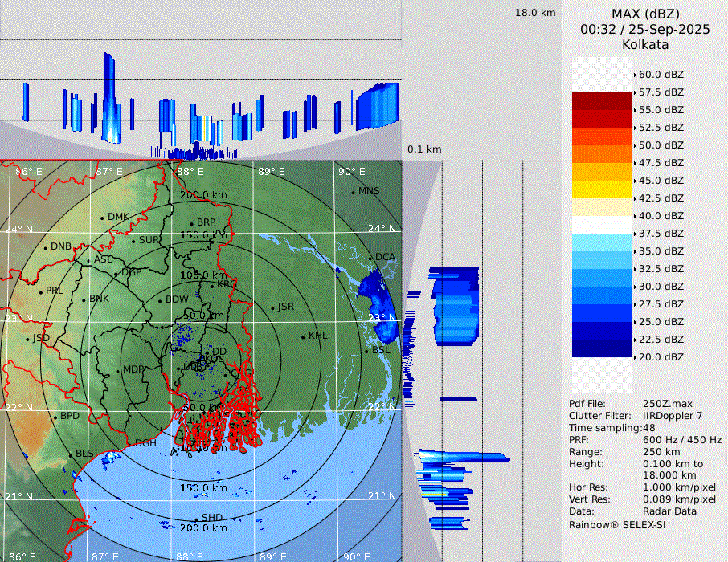This screenshot has width=728, height=562.
Task: Select the yellow legend swatch above 42.5 dBZ
Action: click(602, 189)
